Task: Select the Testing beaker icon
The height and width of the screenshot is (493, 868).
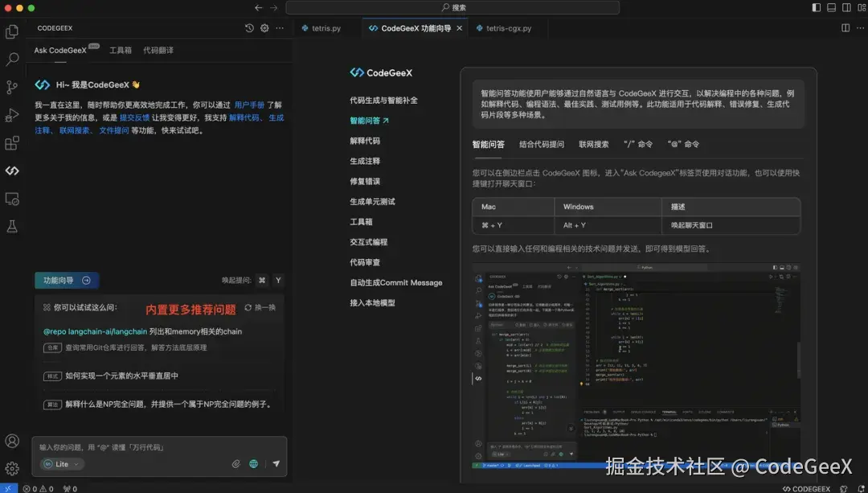Action: pos(12,226)
